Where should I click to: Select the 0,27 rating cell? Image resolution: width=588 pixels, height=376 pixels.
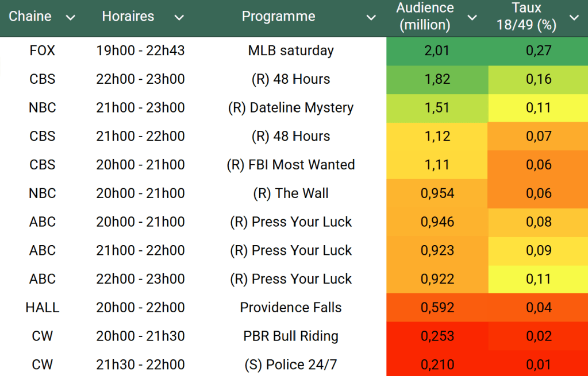tap(539, 51)
